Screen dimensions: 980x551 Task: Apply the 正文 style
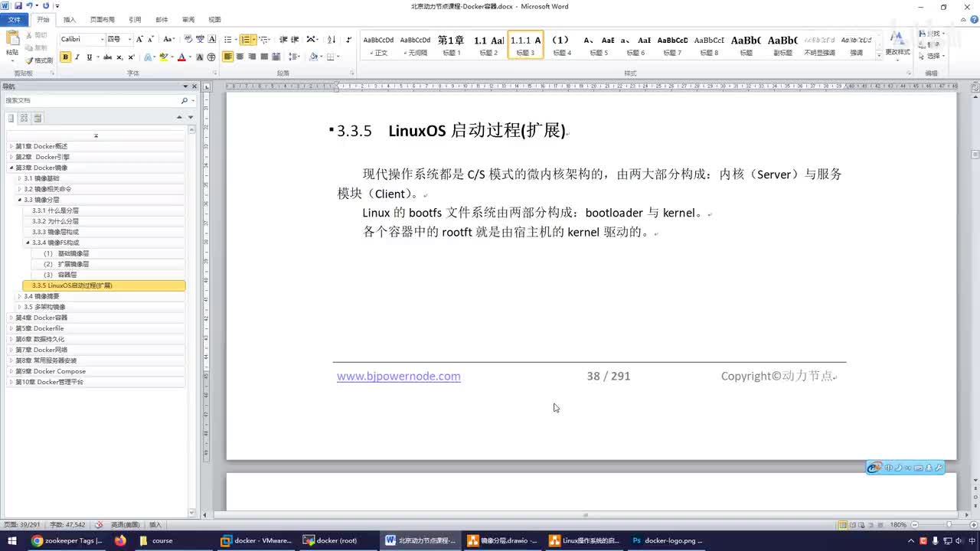[x=378, y=45]
